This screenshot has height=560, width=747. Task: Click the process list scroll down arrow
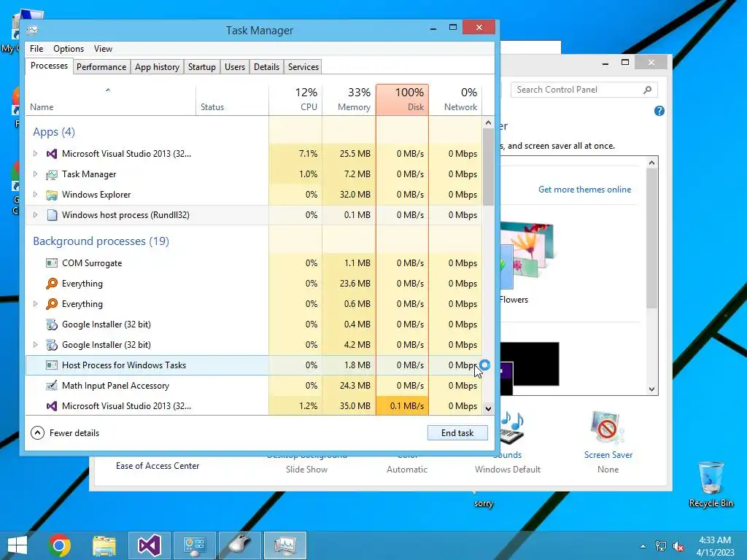488,408
